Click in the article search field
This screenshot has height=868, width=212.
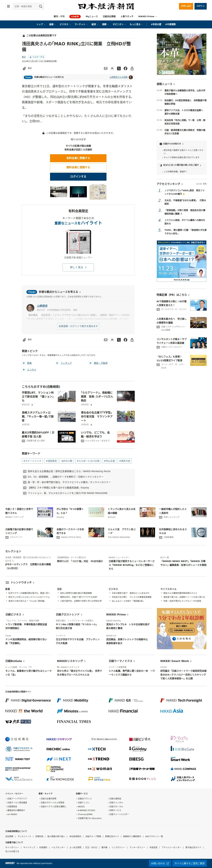[26, 6]
